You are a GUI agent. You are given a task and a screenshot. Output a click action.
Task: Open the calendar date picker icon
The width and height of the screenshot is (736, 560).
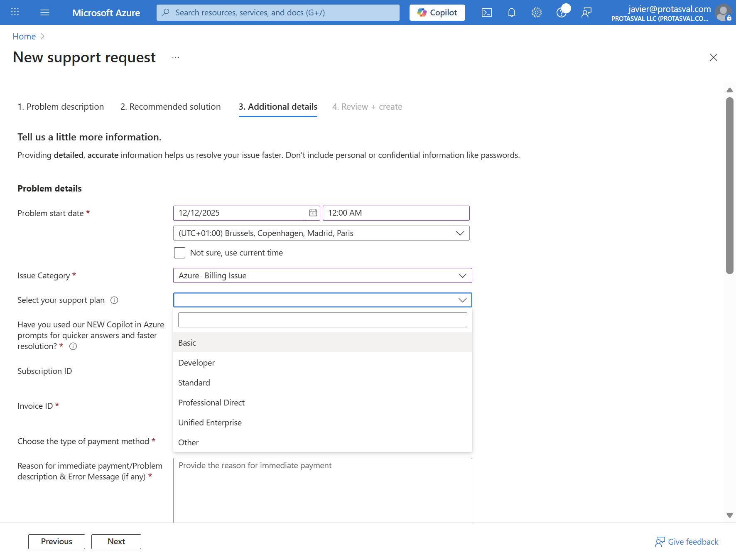313,213
